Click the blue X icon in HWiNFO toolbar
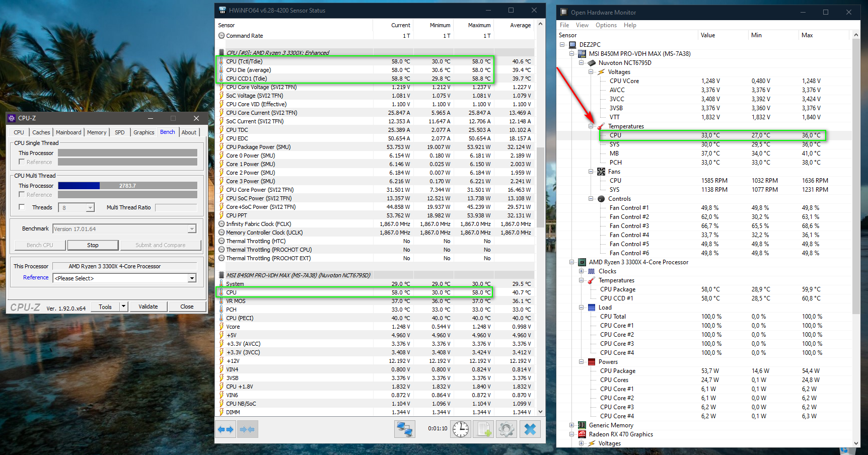 click(x=530, y=429)
